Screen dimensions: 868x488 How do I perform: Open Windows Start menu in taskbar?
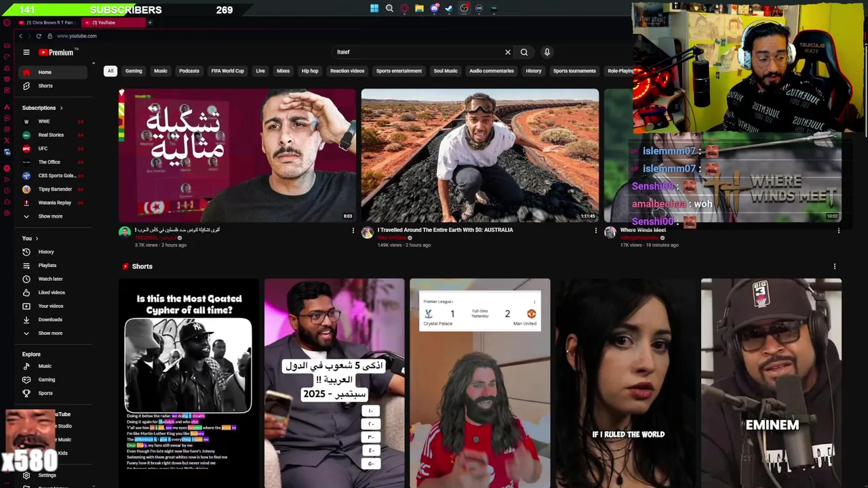(374, 9)
